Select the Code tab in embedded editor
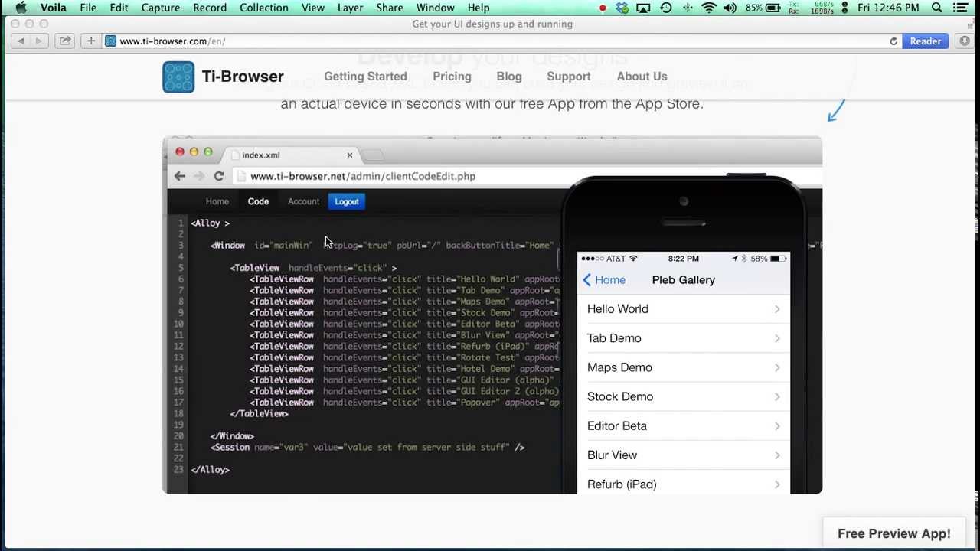This screenshot has height=551, width=980. [258, 201]
